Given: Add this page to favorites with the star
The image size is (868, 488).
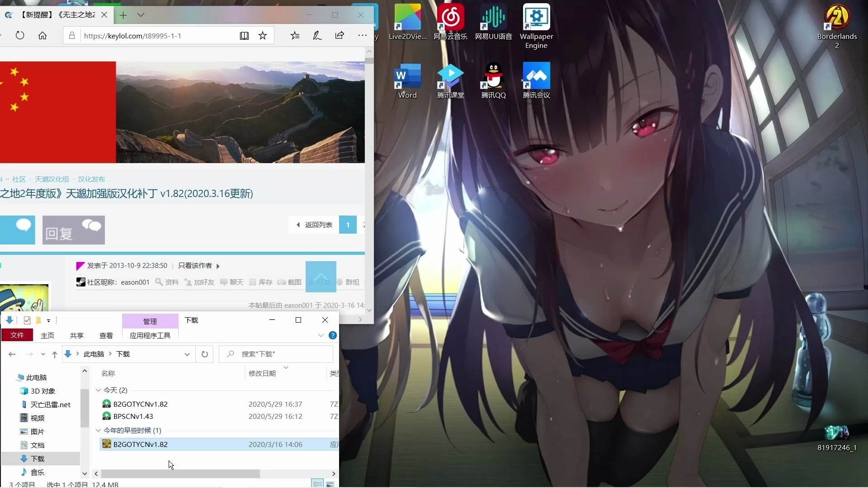Looking at the screenshot, I should click(x=263, y=35).
